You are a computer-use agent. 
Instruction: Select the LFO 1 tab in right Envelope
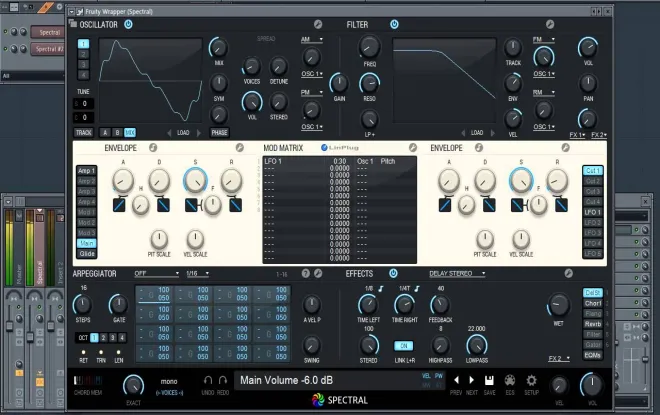(593, 213)
